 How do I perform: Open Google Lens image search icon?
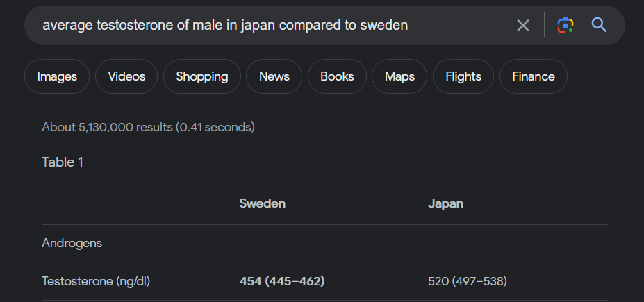coord(565,26)
